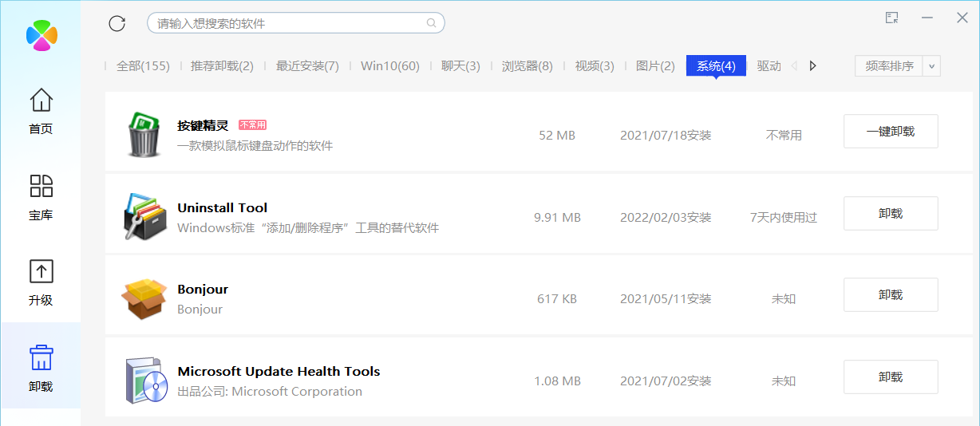Image resolution: width=980 pixels, height=426 pixels.
Task: Click the Uninstall Tool toolbox icon
Action: (x=144, y=216)
